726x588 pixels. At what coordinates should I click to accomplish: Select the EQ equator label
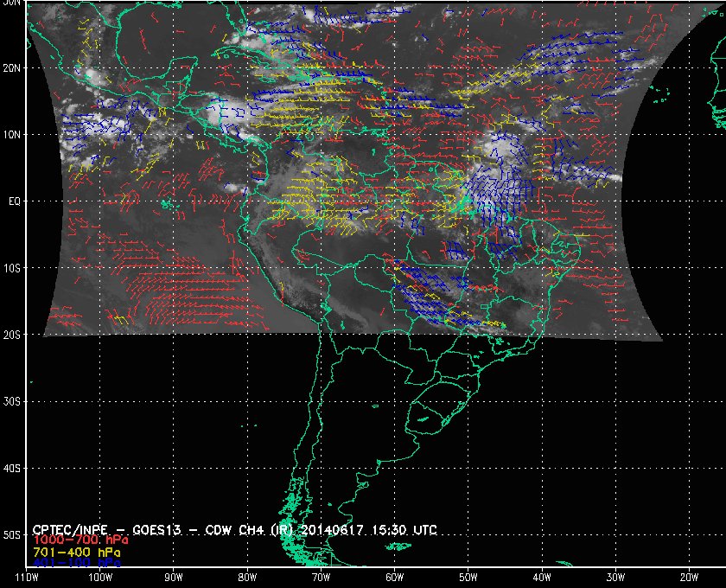(15, 201)
